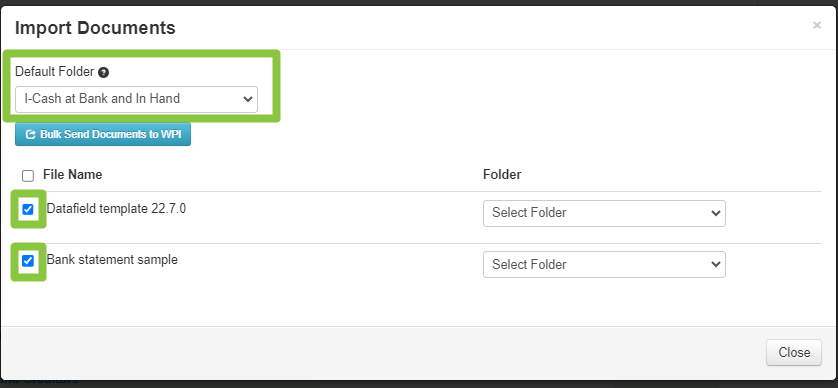Click the Default Folder label text

coord(55,72)
